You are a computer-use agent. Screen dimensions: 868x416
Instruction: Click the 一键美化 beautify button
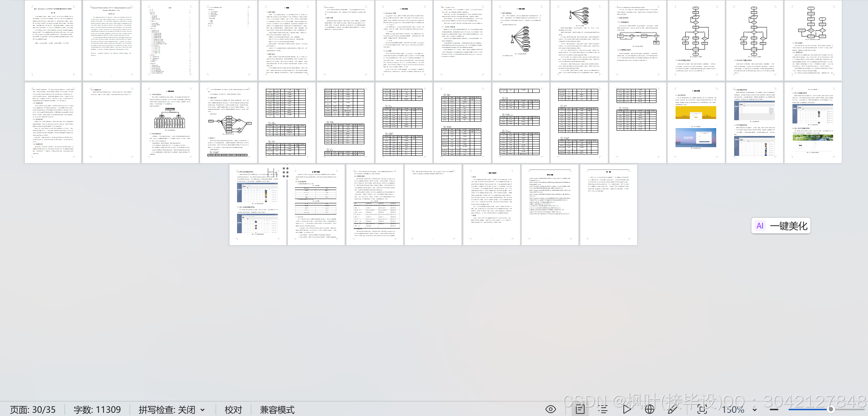coord(788,226)
